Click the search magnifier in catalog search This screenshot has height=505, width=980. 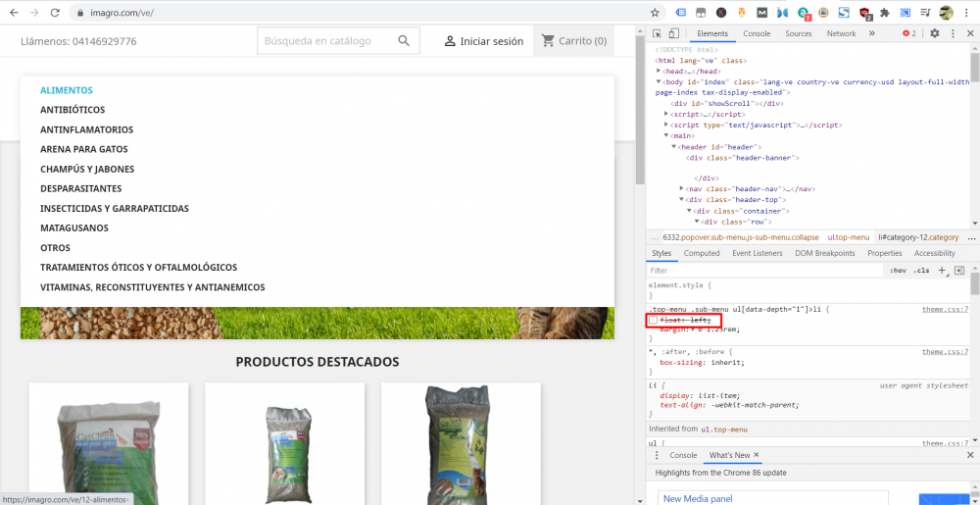(x=404, y=40)
